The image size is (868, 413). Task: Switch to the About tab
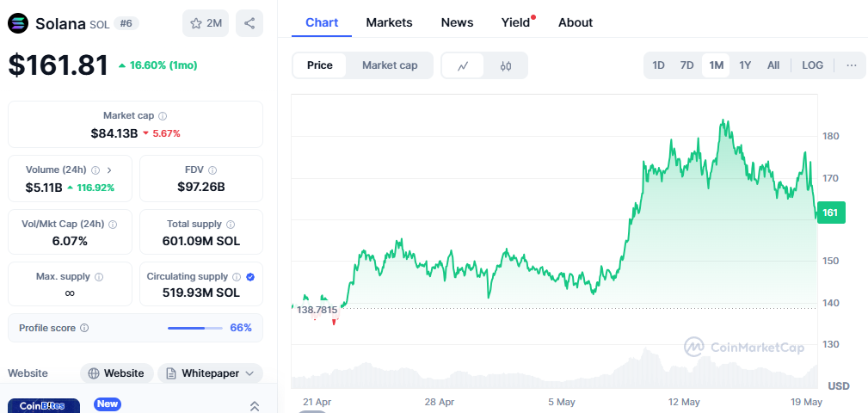[576, 22]
